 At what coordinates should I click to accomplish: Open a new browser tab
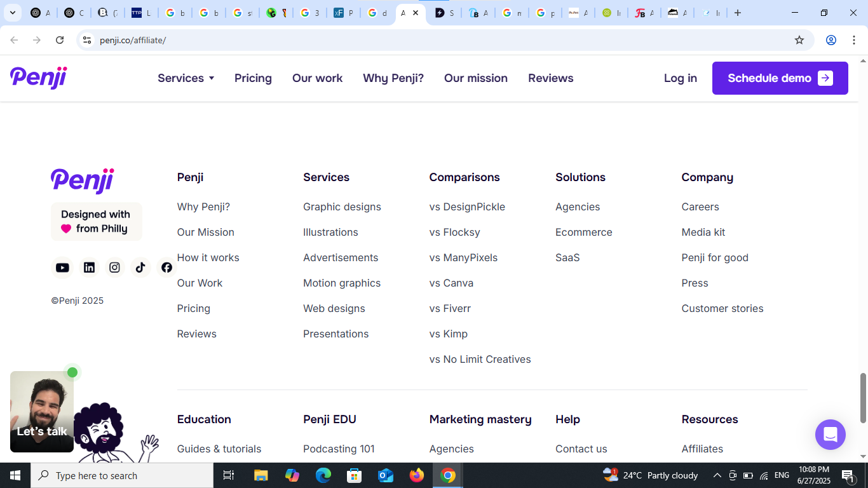(x=738, y=13)
